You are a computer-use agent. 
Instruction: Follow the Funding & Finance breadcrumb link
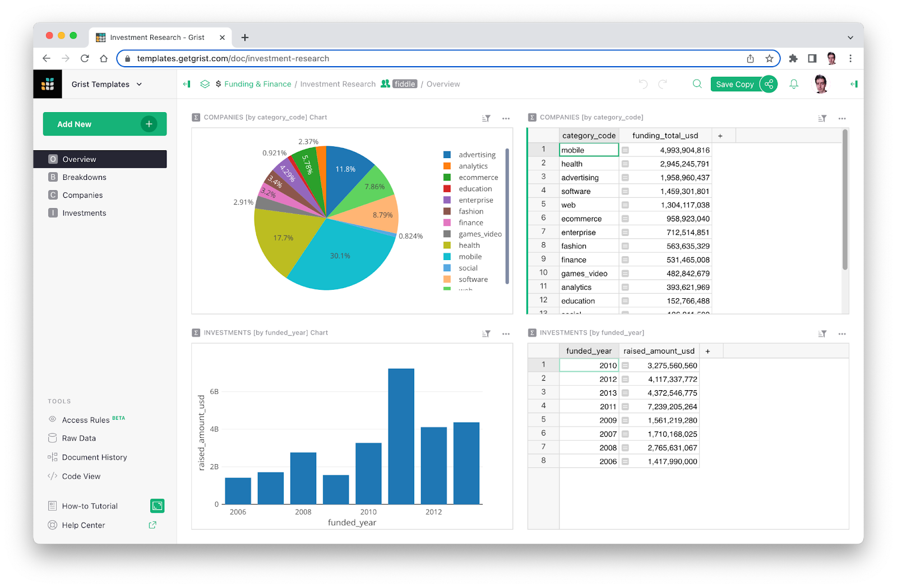tap(257, 84)
